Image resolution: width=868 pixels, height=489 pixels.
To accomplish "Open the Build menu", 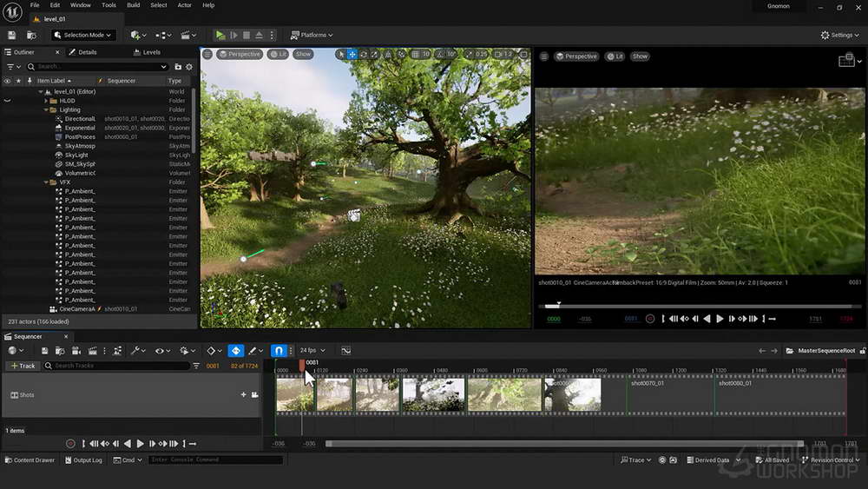I will [x=134, y=5].
